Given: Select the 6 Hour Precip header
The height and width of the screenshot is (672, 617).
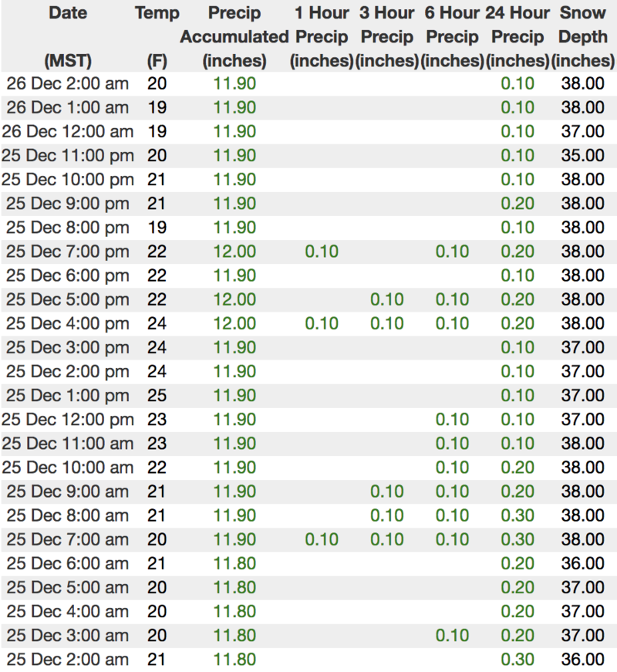Looking at the screenshot, I should click(453, 36).
